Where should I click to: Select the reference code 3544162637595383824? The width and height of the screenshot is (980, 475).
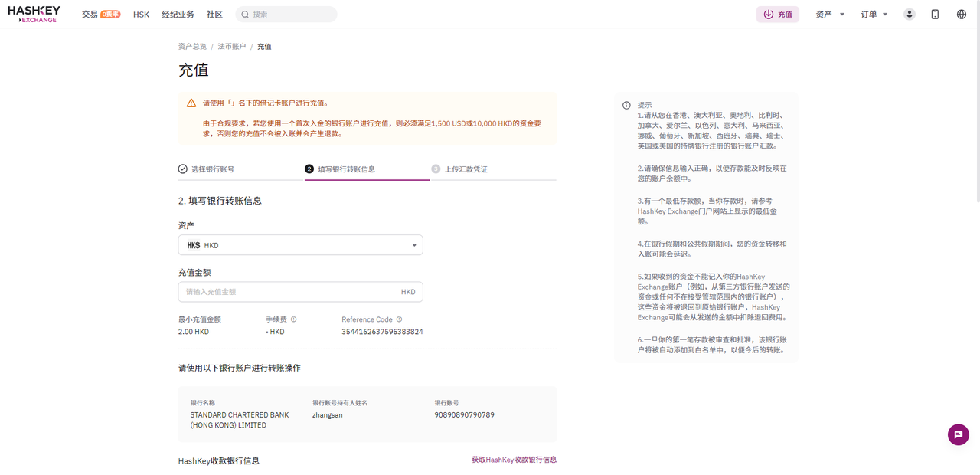[382, 332]
